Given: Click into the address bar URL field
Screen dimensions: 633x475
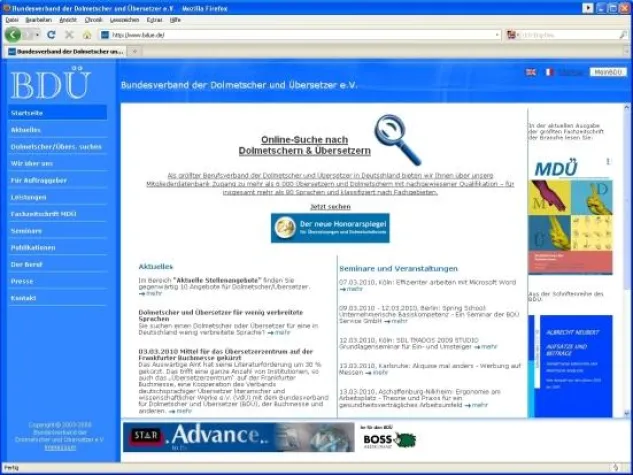Looking at the screenshot, I should 302,35.
